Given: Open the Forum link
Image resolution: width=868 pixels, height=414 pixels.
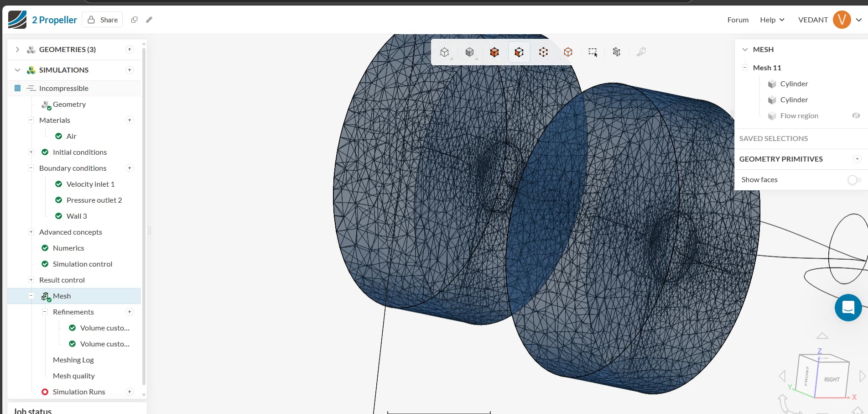Looking at the screenshot, I should click(738, 20).
